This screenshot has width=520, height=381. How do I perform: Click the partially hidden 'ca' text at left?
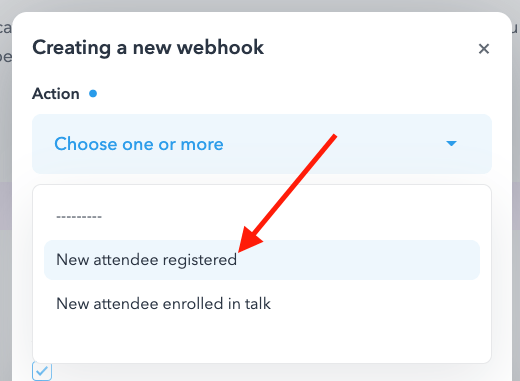coord(5,28)
